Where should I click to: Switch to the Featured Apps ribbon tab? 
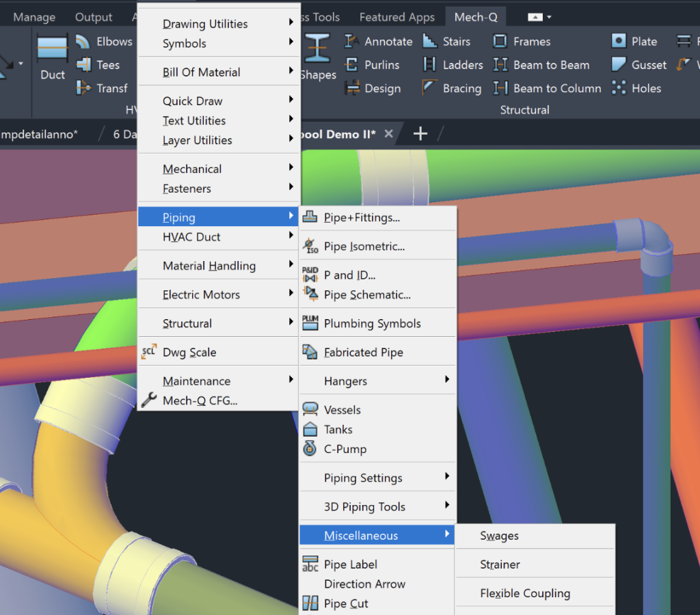coord(396,16)
